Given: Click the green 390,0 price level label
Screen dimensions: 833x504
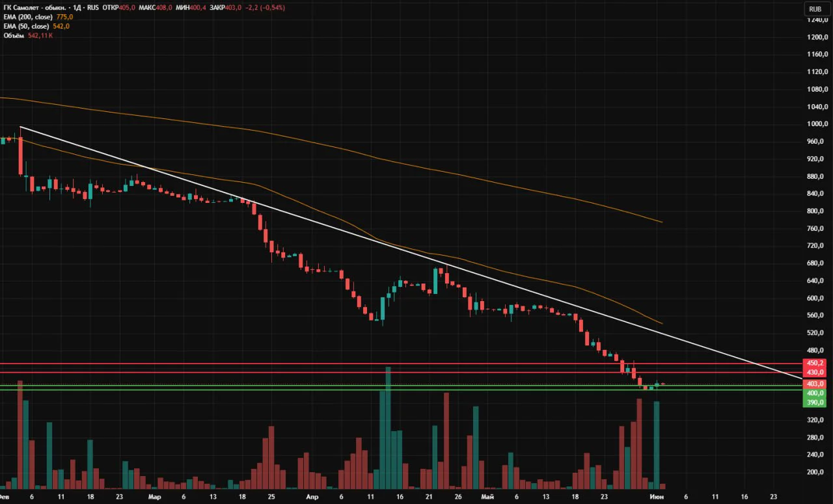Looking at the screenshot, I should click(x=815, y=403).
